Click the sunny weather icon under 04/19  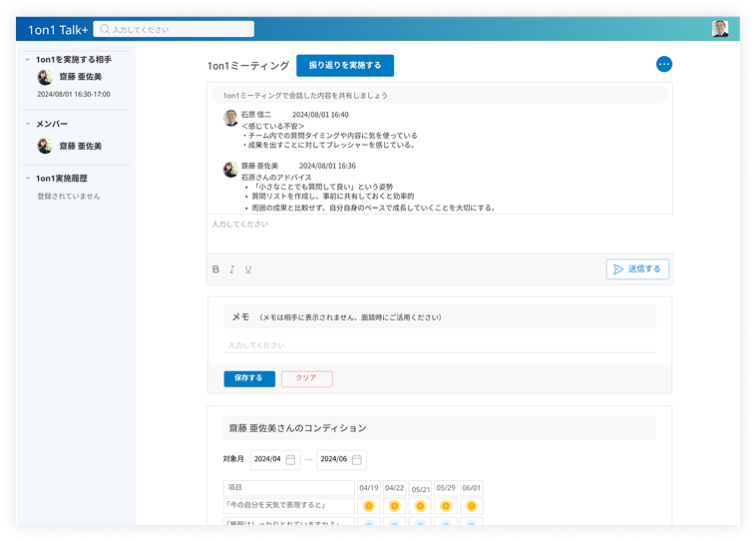[368, 506]
